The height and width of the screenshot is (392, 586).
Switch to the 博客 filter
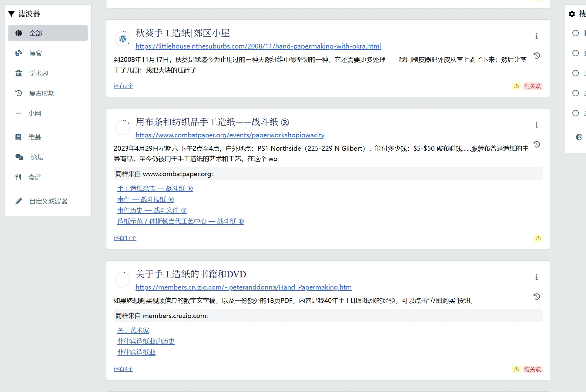pyautogui.click(x=48, y=53)
